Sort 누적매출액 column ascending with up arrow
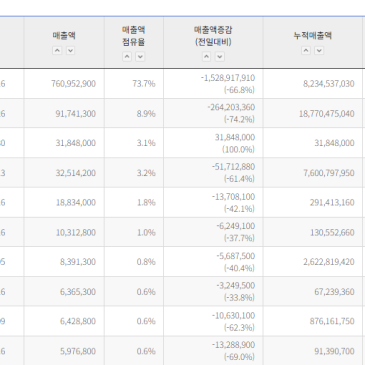Viewport: 365px width, 365px height. coord(306,50)
